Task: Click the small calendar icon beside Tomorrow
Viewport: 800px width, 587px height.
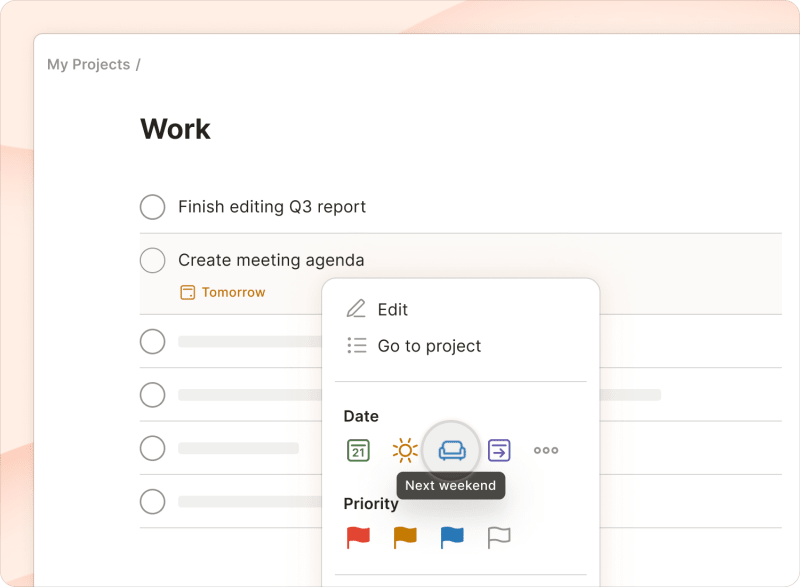Action: pyautogui.click(x=187, y=292)
